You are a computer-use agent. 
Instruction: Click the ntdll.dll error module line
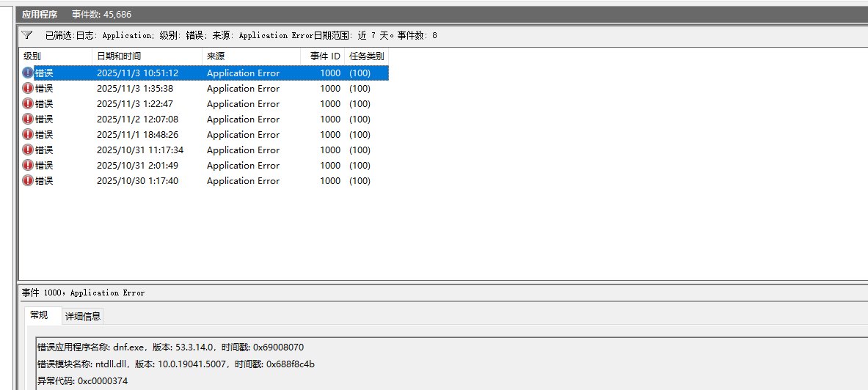(x=176, y=364)
